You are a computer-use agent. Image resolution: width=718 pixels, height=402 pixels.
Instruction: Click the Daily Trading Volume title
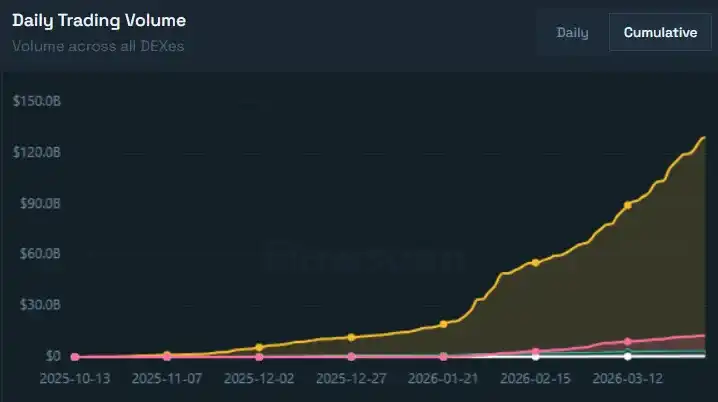pyautogui.click(x=98, y=21)
